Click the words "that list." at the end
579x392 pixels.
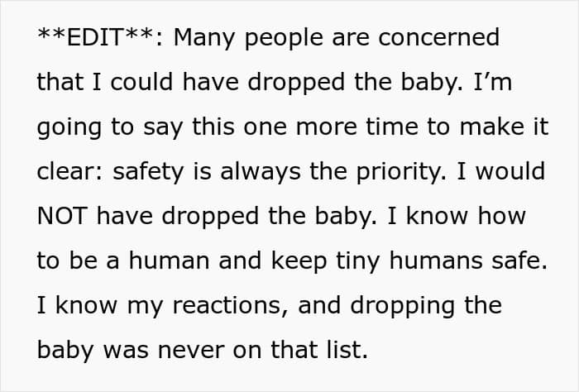point(319,351)
